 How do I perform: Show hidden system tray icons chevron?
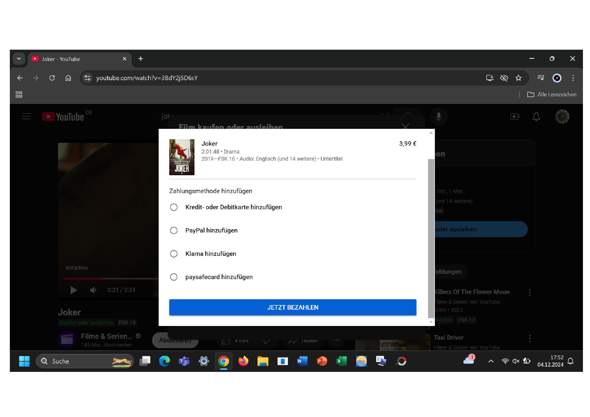coord(491,361)
